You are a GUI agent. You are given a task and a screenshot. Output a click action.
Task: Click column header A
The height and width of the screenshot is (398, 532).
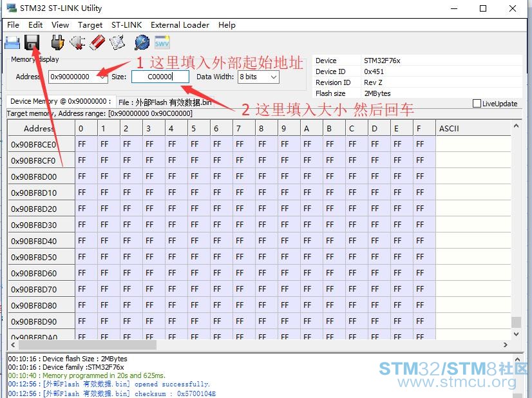pos(312,128)
